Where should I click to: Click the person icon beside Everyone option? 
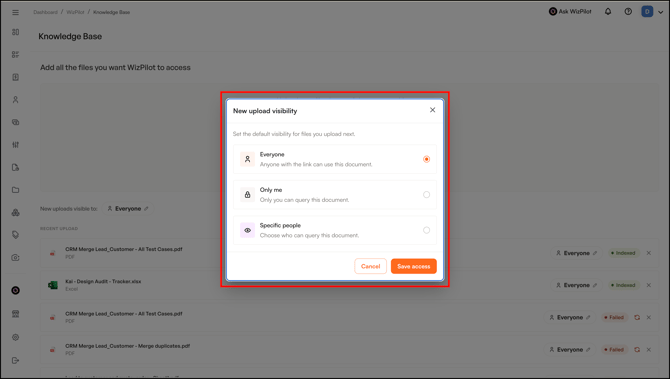click(x=247, y=159)
